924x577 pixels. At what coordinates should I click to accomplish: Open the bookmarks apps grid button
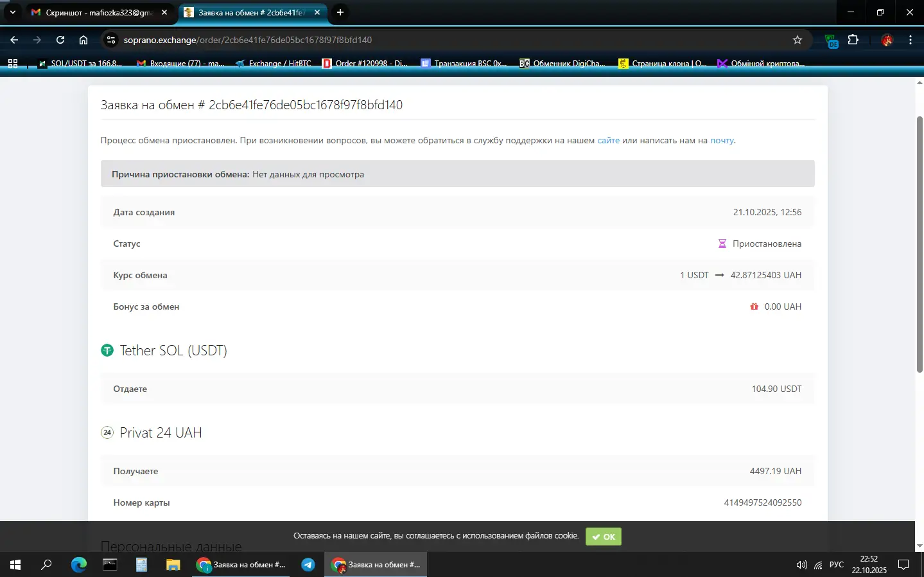pyautogui.click(x=13, y=64)
